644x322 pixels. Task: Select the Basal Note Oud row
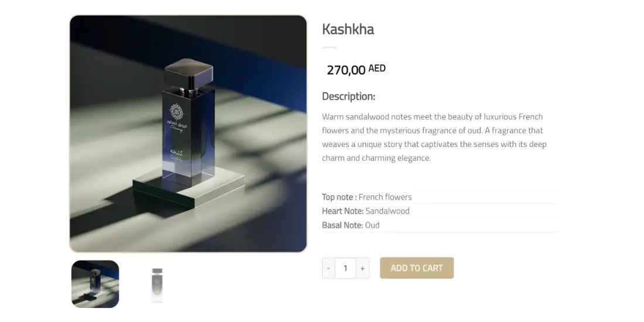tap(441, 225)
